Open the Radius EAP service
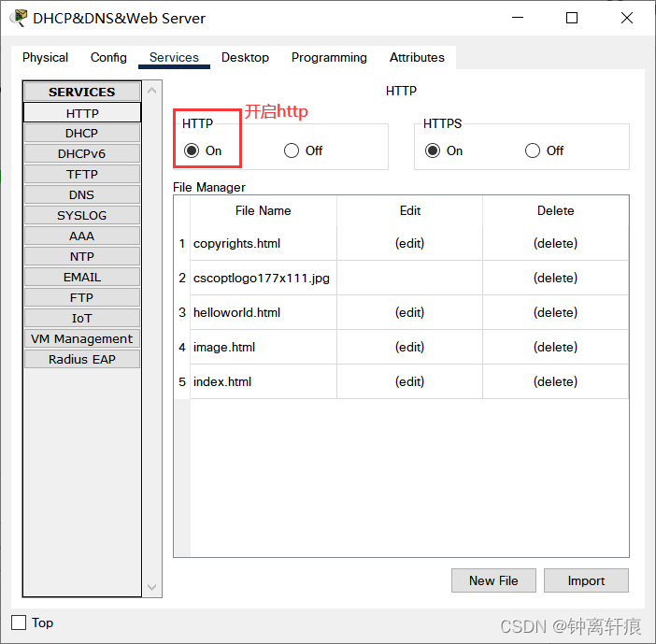 pyautogui.click(x=82, y=359)
